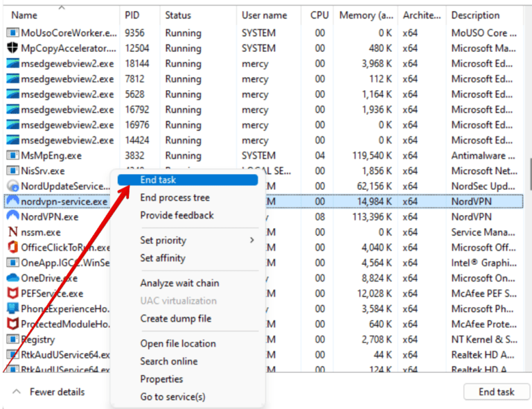This screenshot has width=532, height=409.
Task: Click icon of msedgewebview2.exe with PID 5628
Action: [12, 94]
